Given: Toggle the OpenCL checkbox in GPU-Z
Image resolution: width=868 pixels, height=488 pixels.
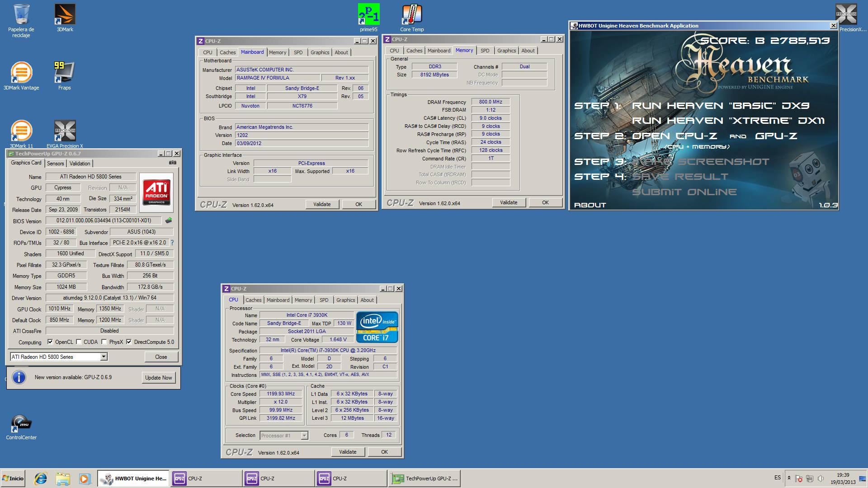Looking at the screenshot, I should (50, 342).
